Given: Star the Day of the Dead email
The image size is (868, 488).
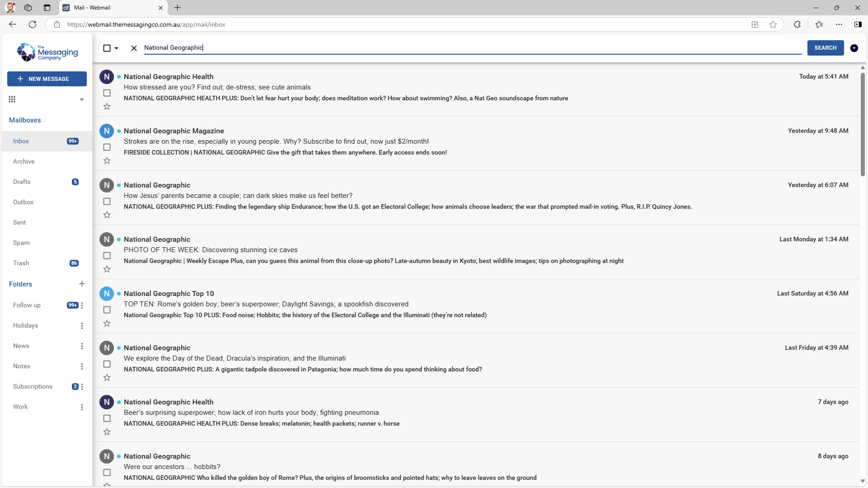Looking at the screenshot, I should (107, 378).
